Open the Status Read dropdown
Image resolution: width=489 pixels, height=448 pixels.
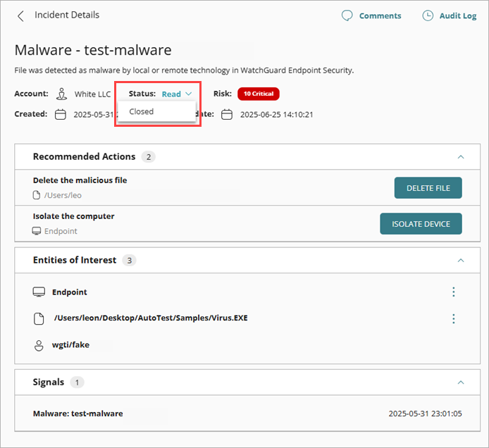point(176,94)
